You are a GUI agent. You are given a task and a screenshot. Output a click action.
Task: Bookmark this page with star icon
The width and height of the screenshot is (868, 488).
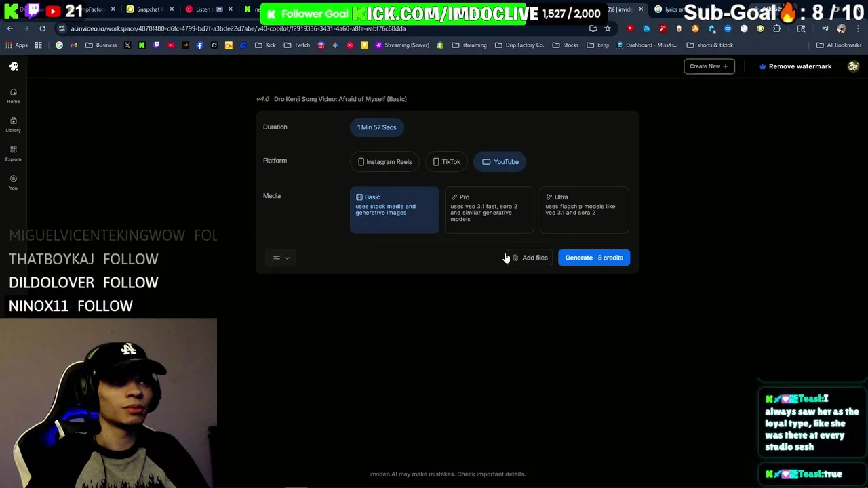[x=608, y=28]
